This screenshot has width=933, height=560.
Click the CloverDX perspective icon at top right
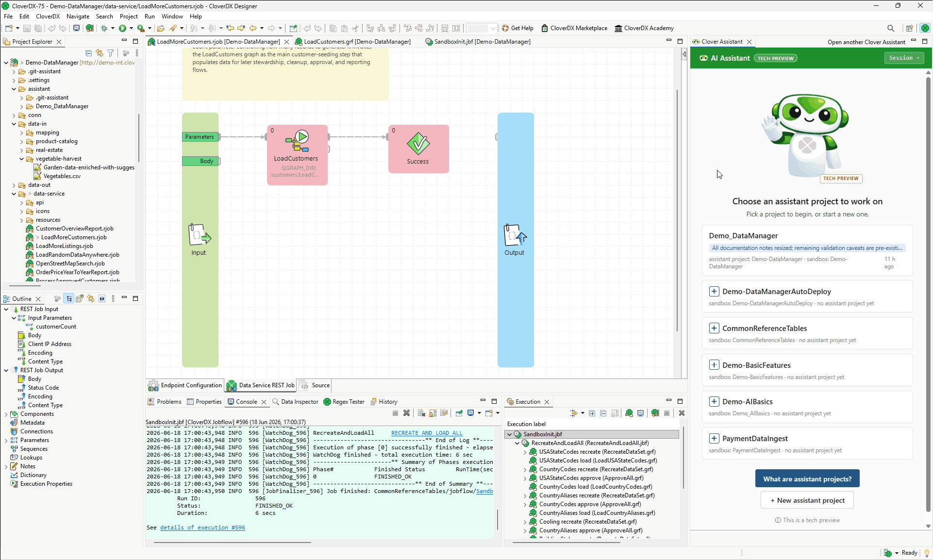(x=925, y=28)
